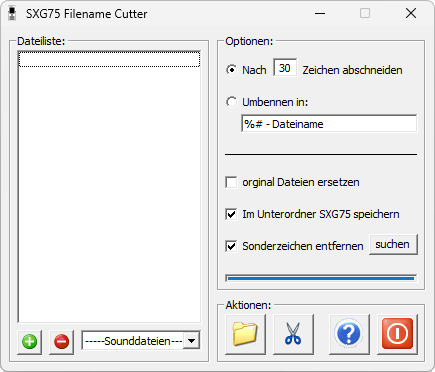This screenshot has width=435, height=372.
Task: Click the '%# - Dateiname' rename field
Action: click(x=329, y=124)
